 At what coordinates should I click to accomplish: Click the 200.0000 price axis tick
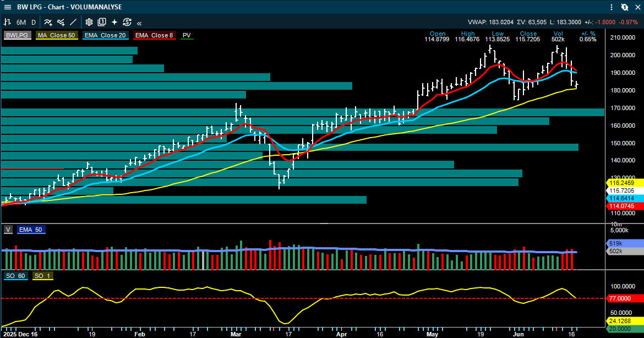(x=623, y=55)
